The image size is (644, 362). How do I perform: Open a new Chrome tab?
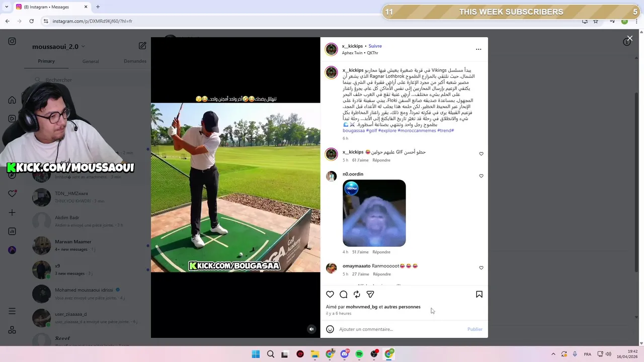pos(98,7)
